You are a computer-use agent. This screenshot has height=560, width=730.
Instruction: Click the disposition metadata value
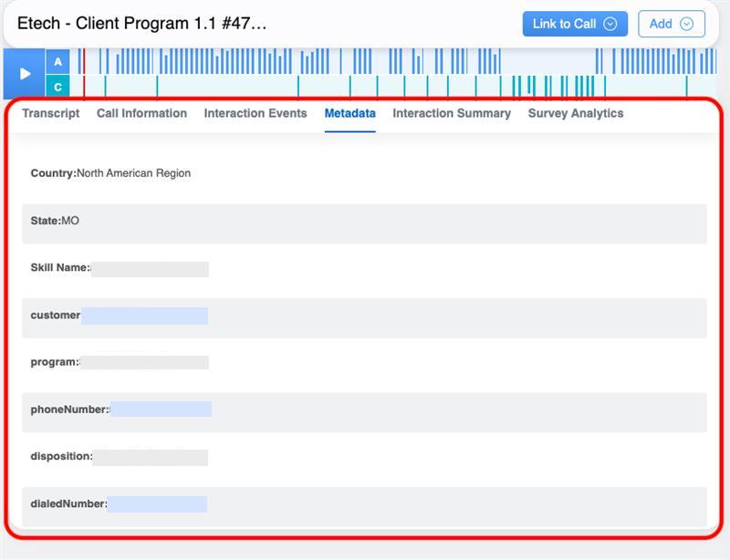click(x=150, y=457)
